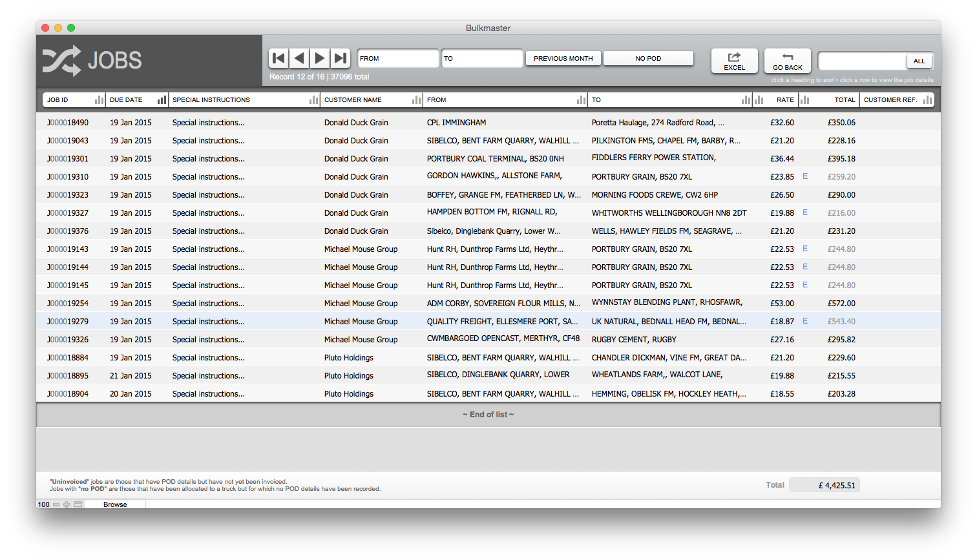Click the £36.44 rate value
The height and width of the screenshot is (560, 977).
(782, 158)
